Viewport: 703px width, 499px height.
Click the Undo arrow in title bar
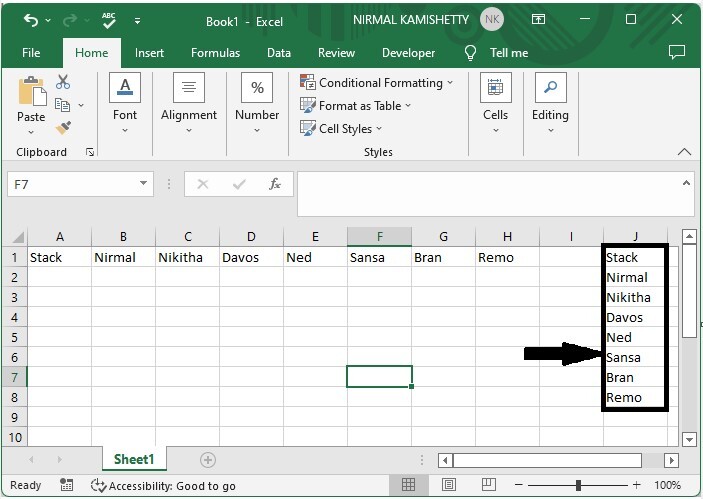click(x=31, y=20)
